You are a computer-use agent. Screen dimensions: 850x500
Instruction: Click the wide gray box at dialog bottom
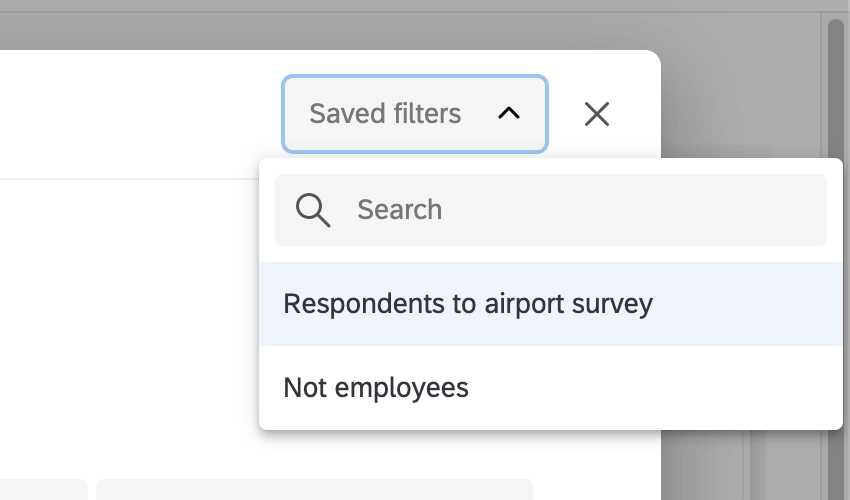pyautogui.click(x=314, y=490)
